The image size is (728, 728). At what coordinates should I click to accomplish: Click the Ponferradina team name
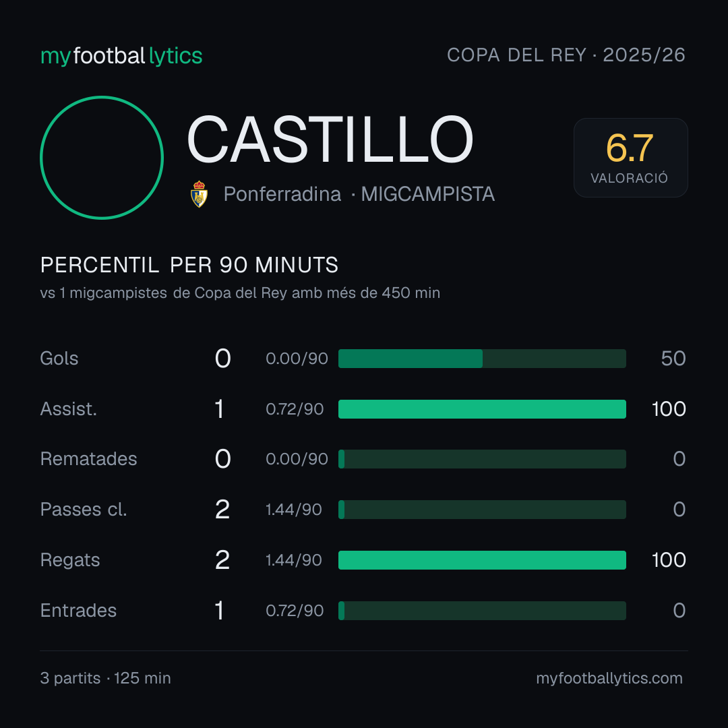click(282, 194)
